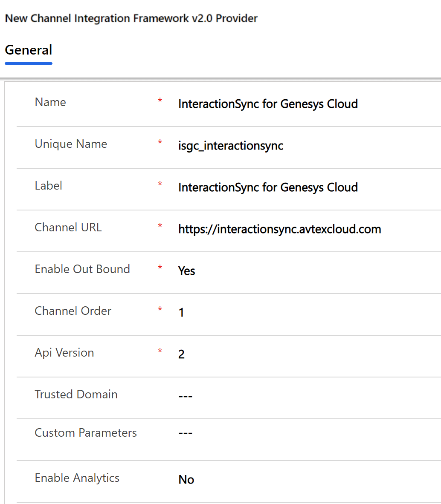Click the Channel Order label
The height and width of the screenshot is (504, 441).
tap(73, 311)
